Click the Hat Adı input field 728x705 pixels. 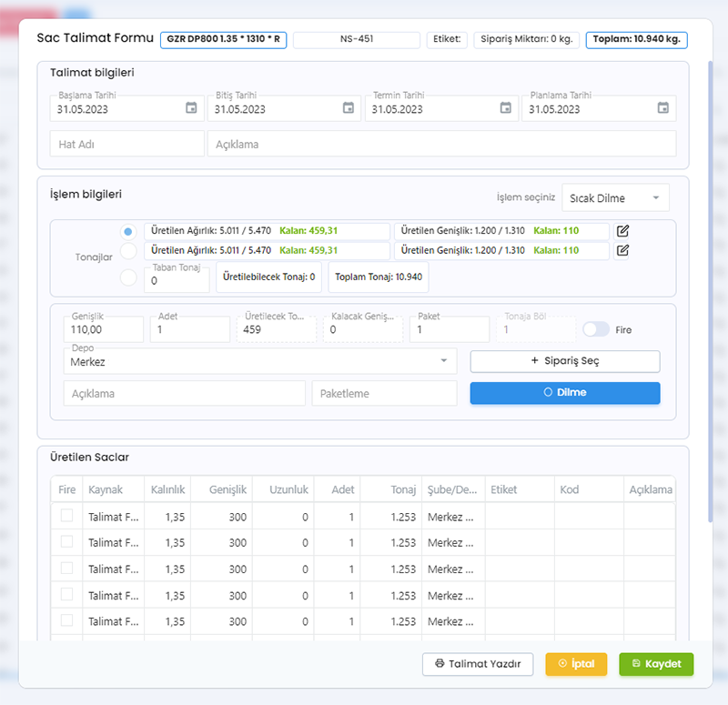click(127, 144)
